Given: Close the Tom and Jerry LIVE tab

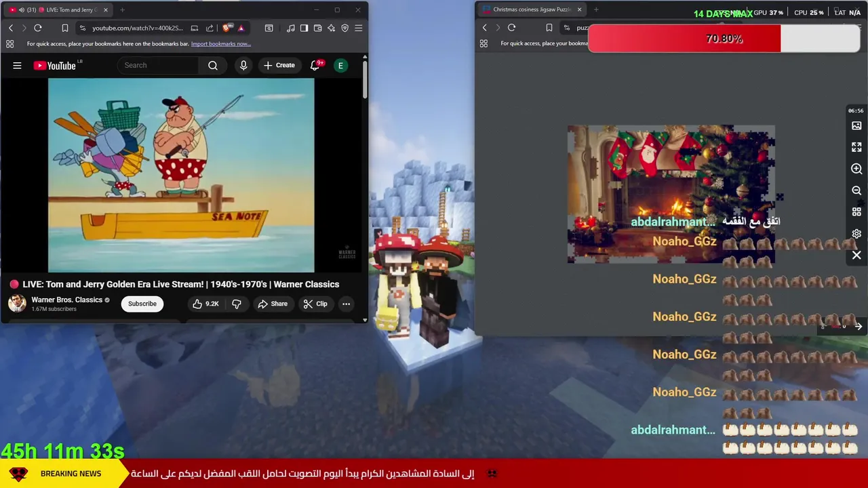Looking at the screenshot, I should pos(106,10).
